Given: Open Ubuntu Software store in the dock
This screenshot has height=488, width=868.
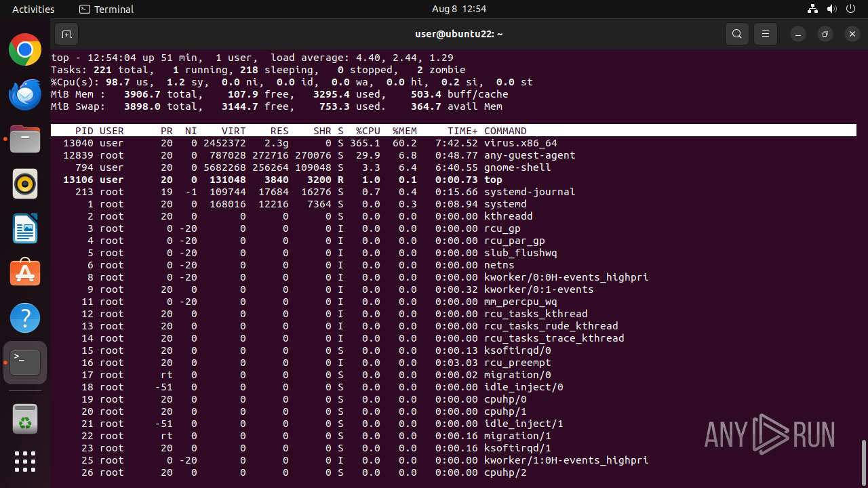Looking at the screenshot, I should 25,273.
